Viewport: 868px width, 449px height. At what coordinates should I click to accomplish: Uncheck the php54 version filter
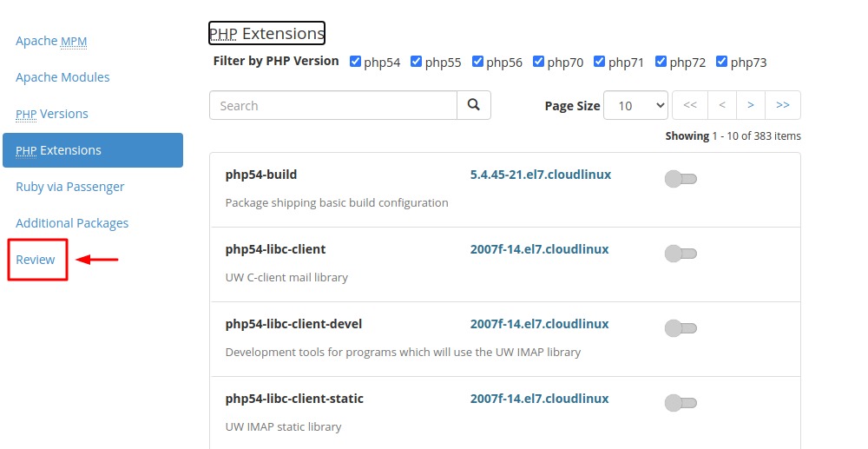click(355, 62)
